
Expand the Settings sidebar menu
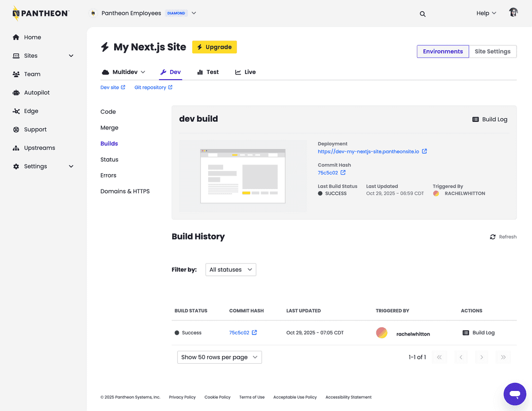[x=36, y=166]
